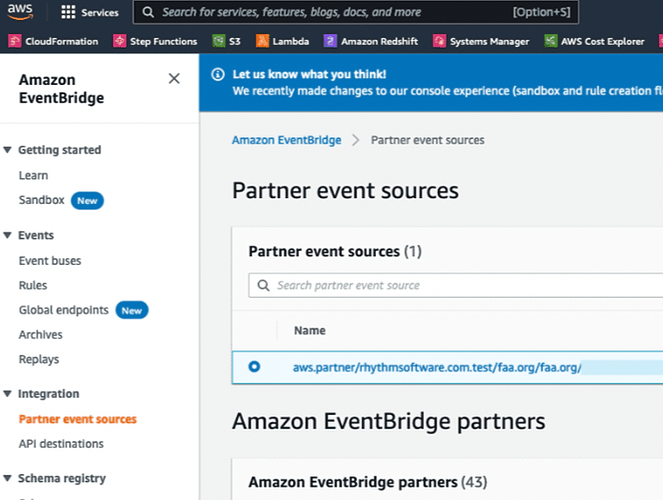The width and height of the screenshot is (663, 500).
Task: Click 'Let us know what you think!' text
Action: [x=309, y=74]
